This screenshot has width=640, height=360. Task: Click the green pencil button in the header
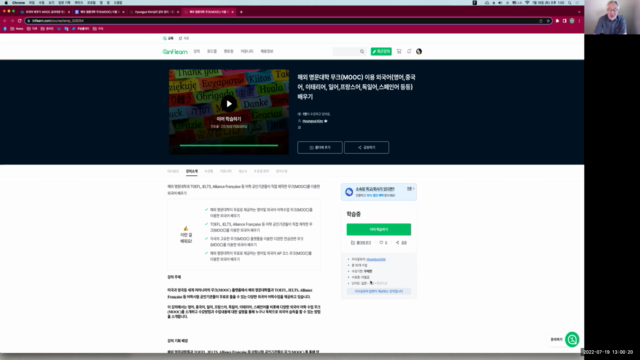coord(381,51)
